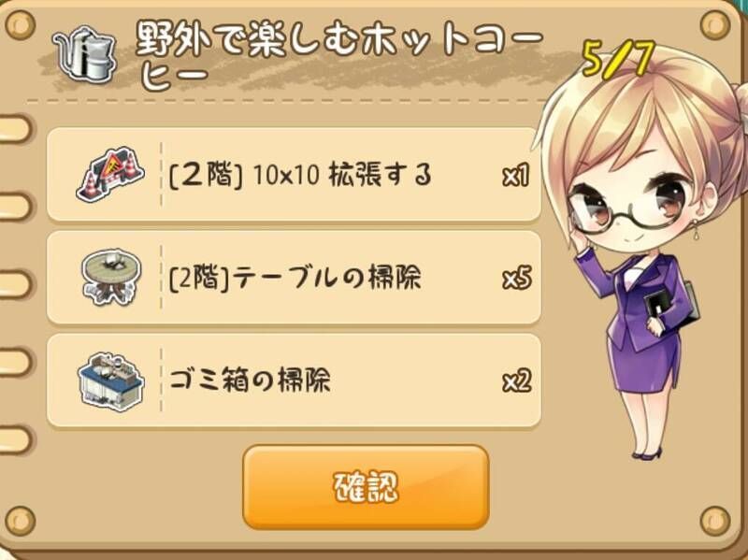This screenshot has height=560, width=748.
Task: Select the topmost notebook ring tab on left
Action: tap(16, 128)
